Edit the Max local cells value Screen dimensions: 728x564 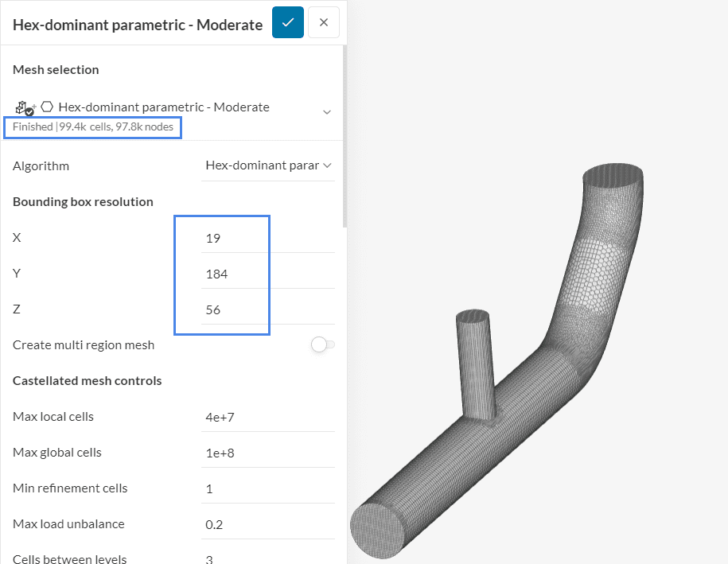(268, 417)
